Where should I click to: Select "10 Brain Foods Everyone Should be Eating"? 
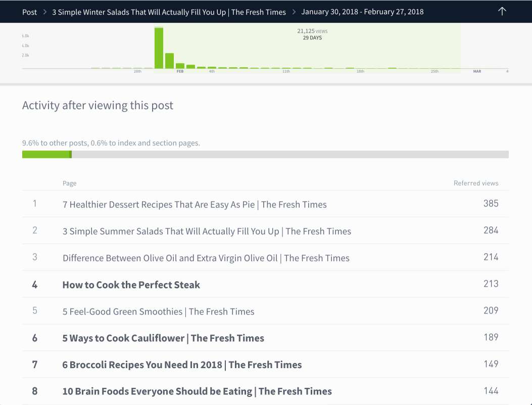tap(197, 391)
